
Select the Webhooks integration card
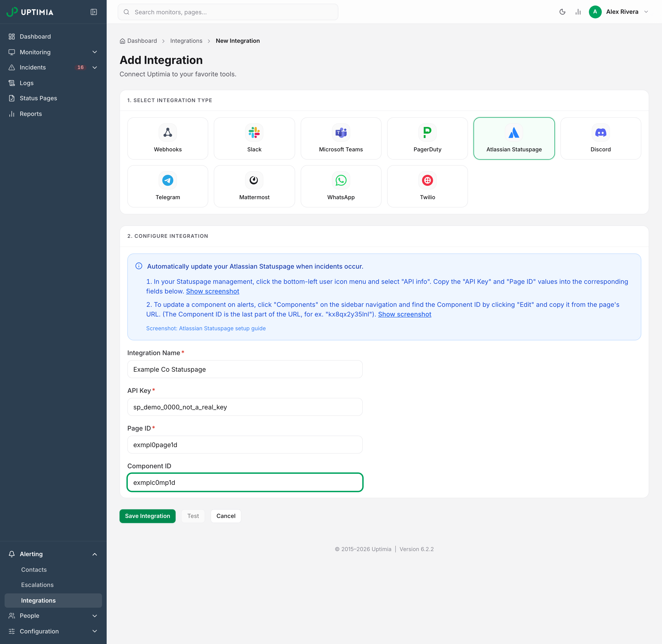pyautogui.click(x=168, y=138)
